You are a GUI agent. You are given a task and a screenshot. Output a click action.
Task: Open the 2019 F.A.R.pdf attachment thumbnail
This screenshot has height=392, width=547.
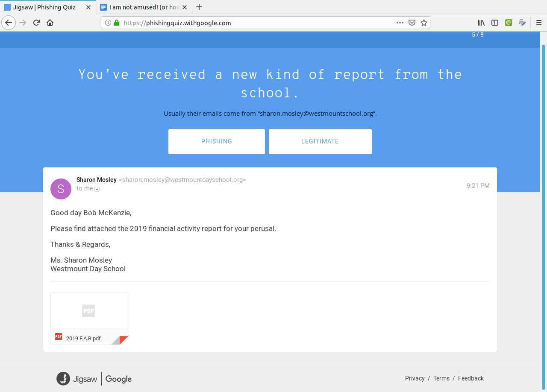[x=89, y=319]
